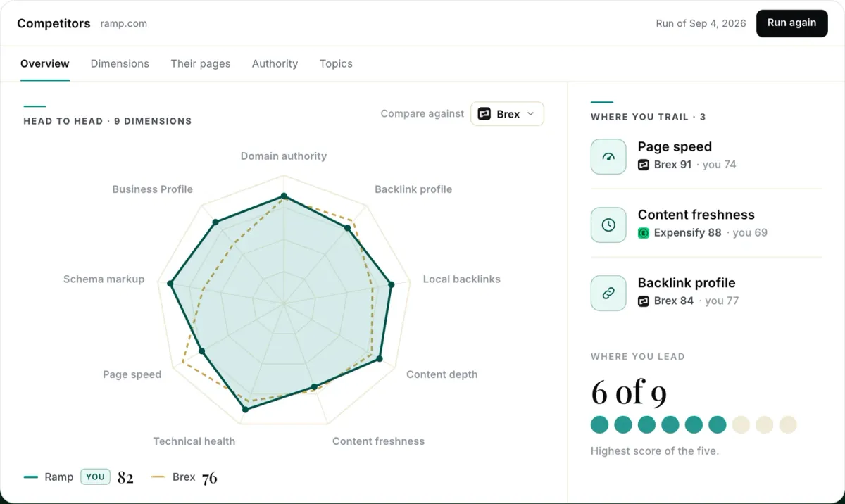
Task: Click the Run again button
Action: [x=791, y=23]
